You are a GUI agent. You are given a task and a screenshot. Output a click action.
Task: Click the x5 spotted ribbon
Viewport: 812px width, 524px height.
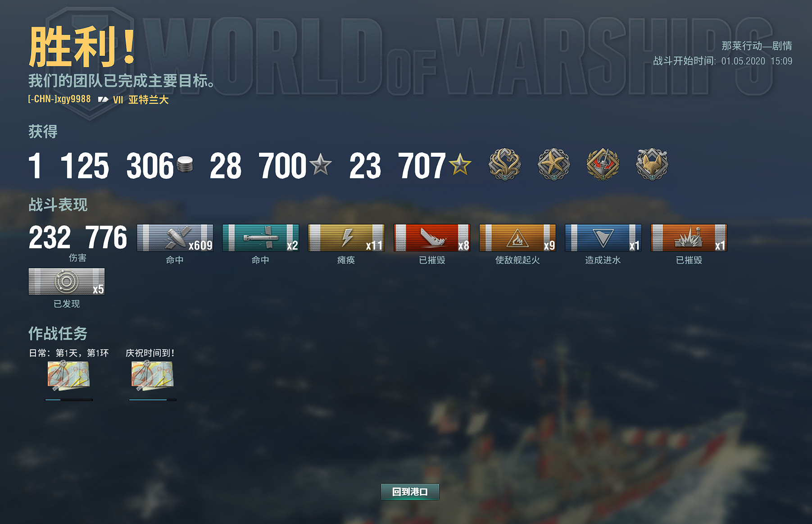[x=67, y=282]
